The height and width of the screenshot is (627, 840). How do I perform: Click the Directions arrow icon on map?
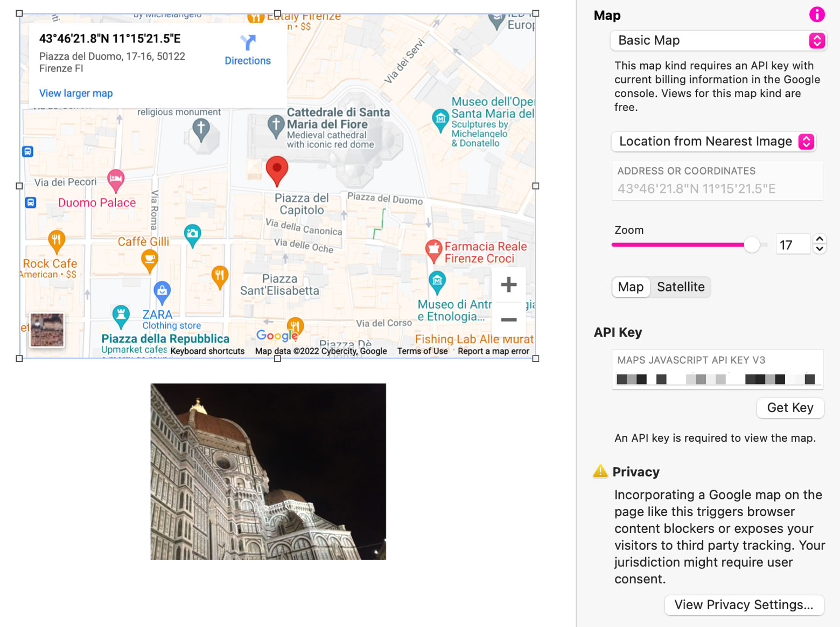pos(248,43)
